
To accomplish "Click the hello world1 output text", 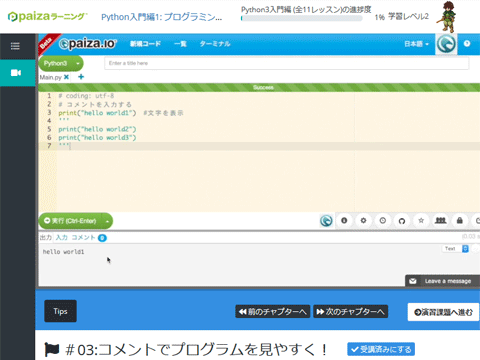I will 63,252.
